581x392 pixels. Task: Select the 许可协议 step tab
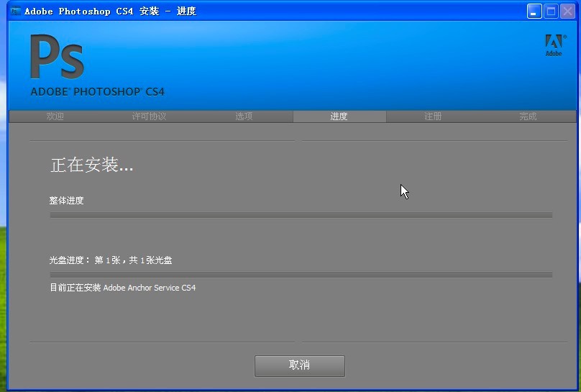pyautogui.click(x=149, y=117)
